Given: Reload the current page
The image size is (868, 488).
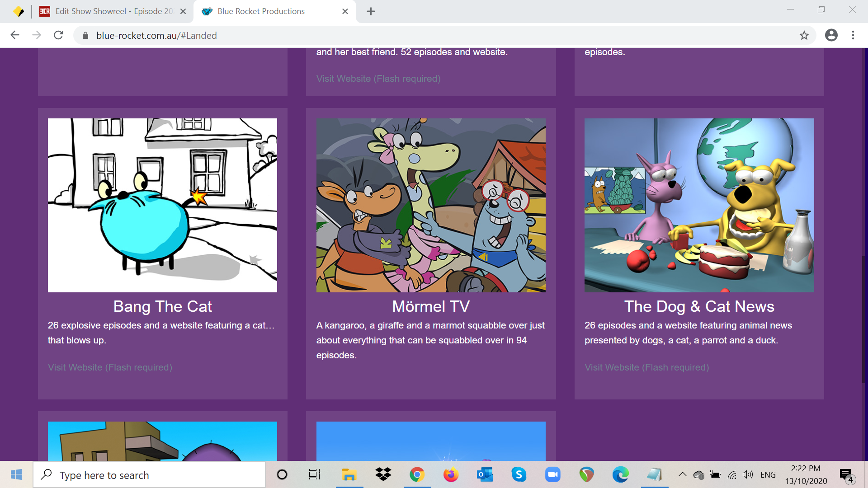Looking at the screenshot, I should pyautogui.click(x=58, y=35).
